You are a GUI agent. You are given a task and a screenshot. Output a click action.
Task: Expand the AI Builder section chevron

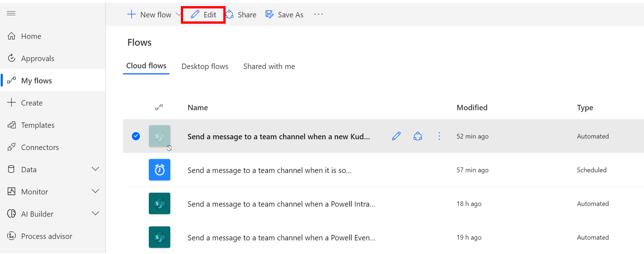96,213
